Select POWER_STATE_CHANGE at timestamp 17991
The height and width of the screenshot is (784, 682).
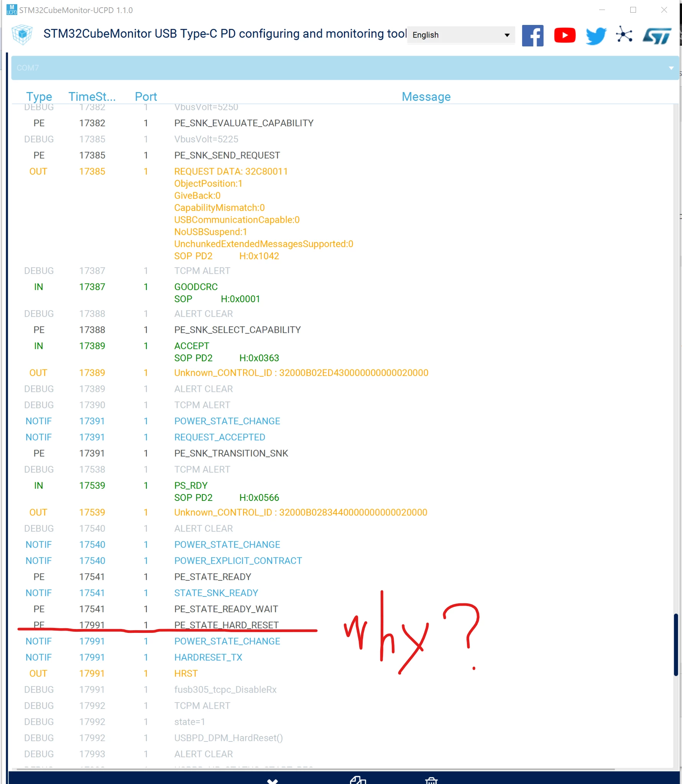[x=227, y=641]
